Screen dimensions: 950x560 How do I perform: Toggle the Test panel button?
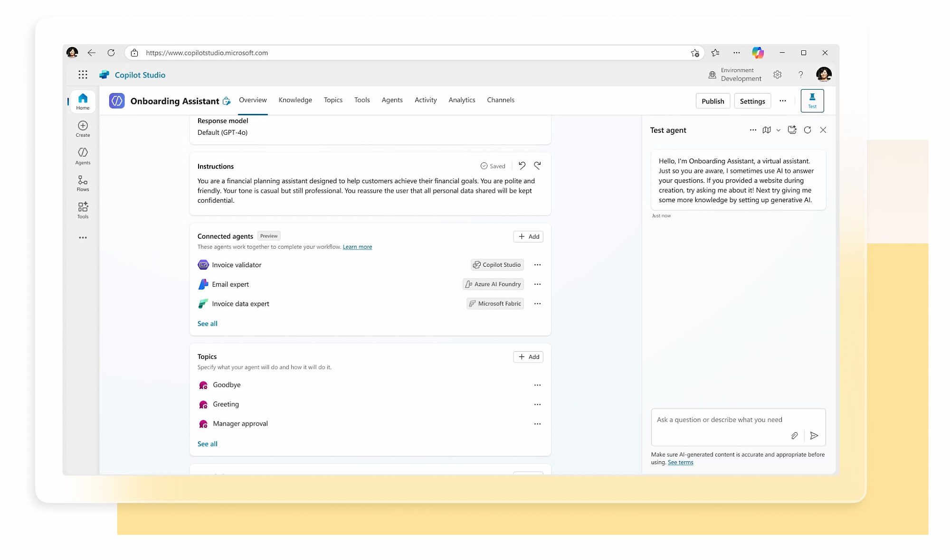pos(812,101)
